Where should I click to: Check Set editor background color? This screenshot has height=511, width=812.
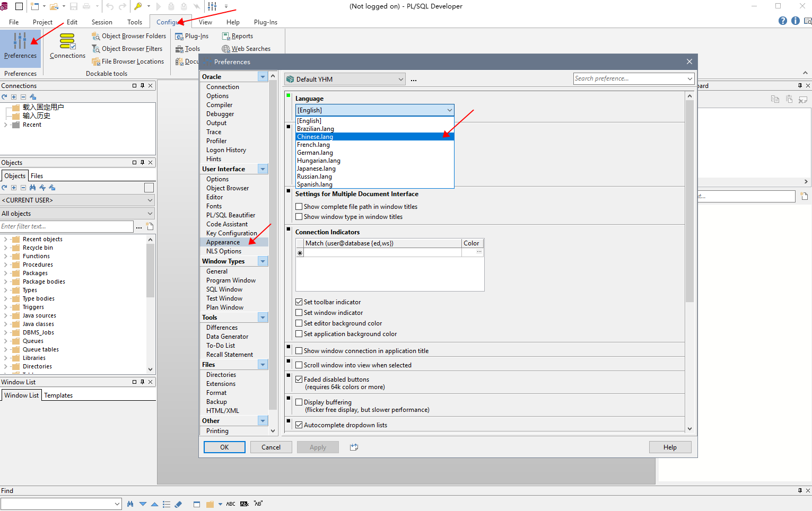point(299,323)
